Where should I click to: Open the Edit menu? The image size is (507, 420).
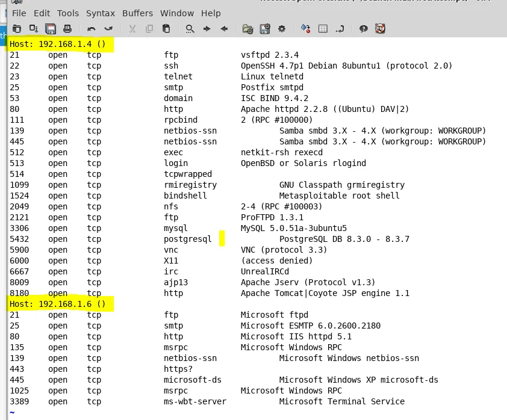point(42,13)
